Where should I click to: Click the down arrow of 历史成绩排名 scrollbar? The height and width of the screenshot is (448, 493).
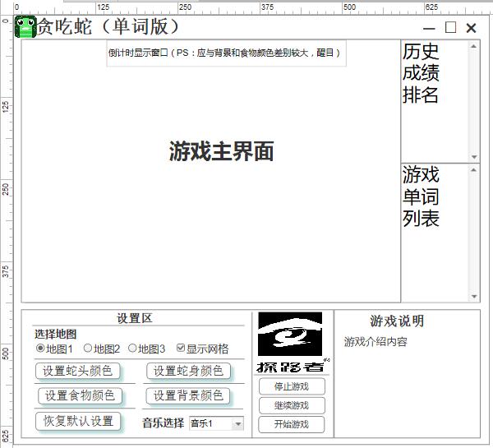474,157
